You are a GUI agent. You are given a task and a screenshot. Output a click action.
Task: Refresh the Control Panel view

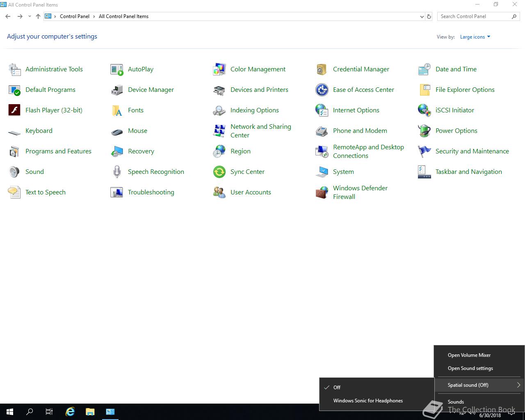429,16
